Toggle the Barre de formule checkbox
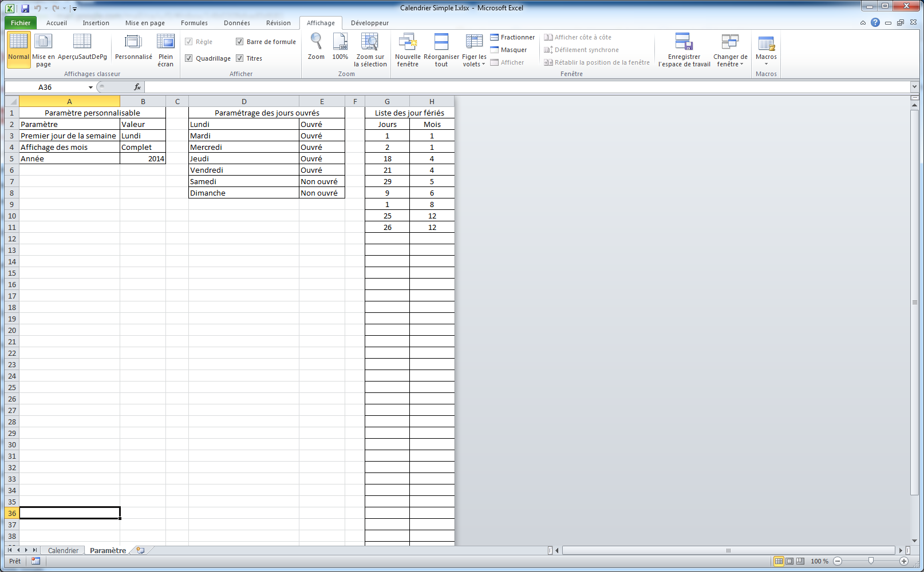This screenshot has width=924, height=572. (x=239, y=42)
